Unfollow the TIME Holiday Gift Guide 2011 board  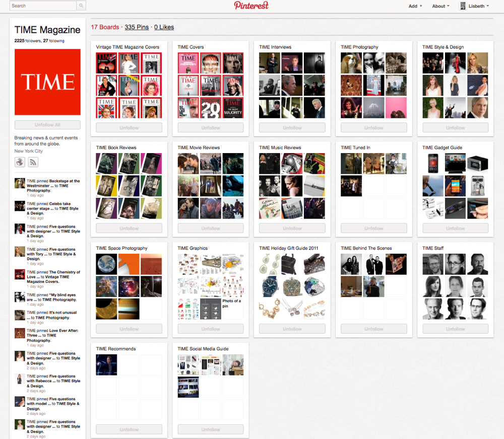tap(292, 329)
